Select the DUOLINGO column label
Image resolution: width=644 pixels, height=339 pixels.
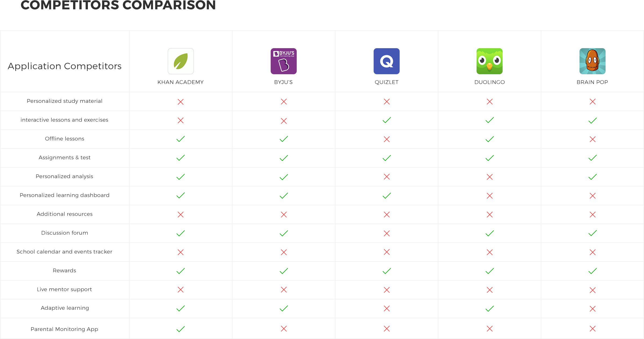[489, 82]
